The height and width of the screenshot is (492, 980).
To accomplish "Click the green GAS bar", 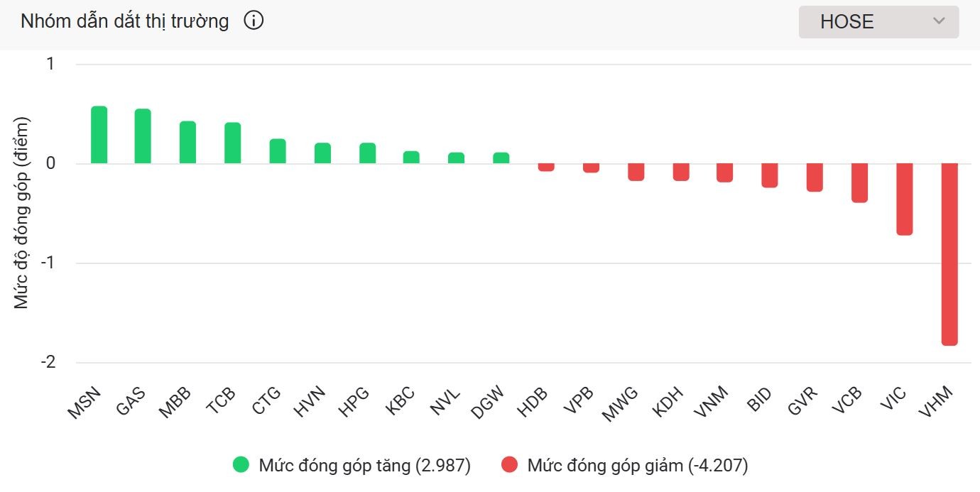I will tap(143, 137).
